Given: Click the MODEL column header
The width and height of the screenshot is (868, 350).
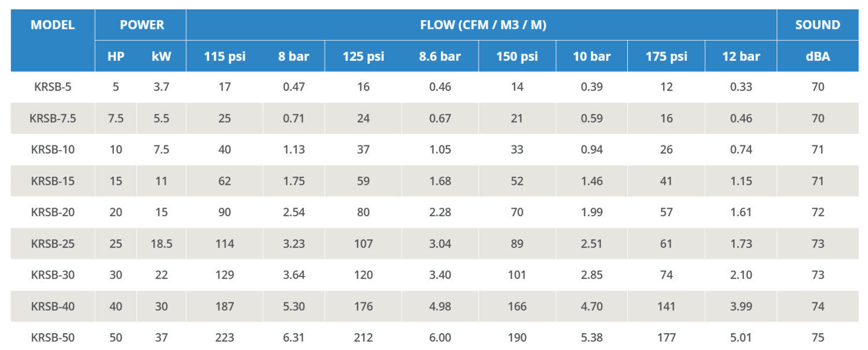Looking at the screenshot, I should (x=53, y=25).
